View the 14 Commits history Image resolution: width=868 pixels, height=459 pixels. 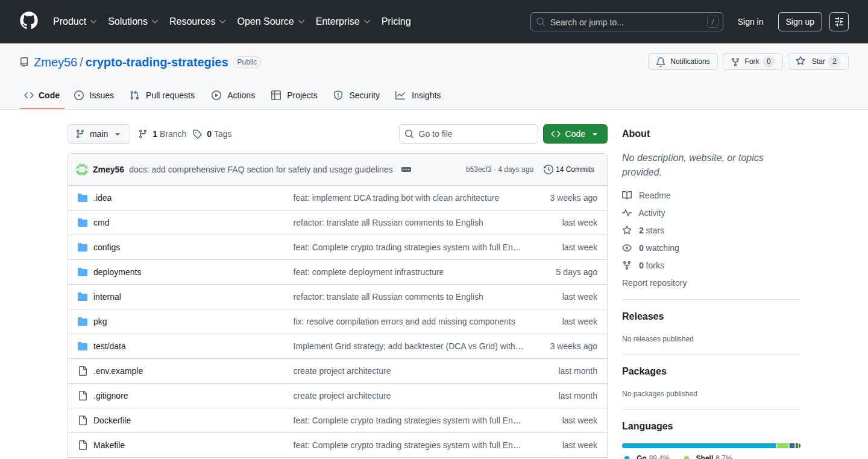(x=569, y=169)
